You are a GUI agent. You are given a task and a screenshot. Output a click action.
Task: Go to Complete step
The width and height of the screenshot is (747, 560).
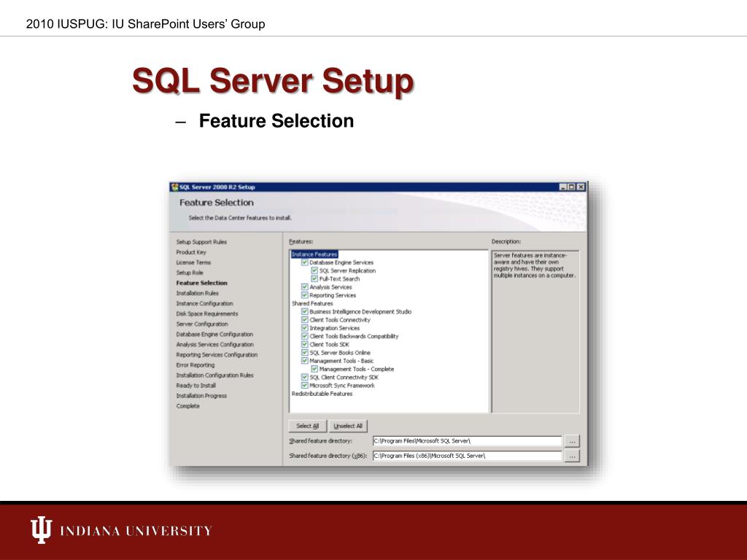(x=187, y=406)
